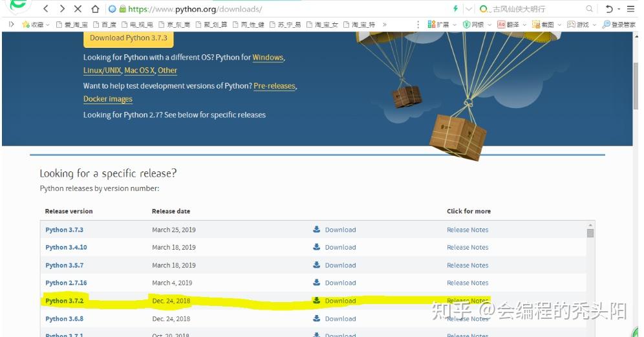The width and height of the screenshot is (644, 337).
Task: Click the download icon for Python 3.5.7
Action: (x=317, y=265)
